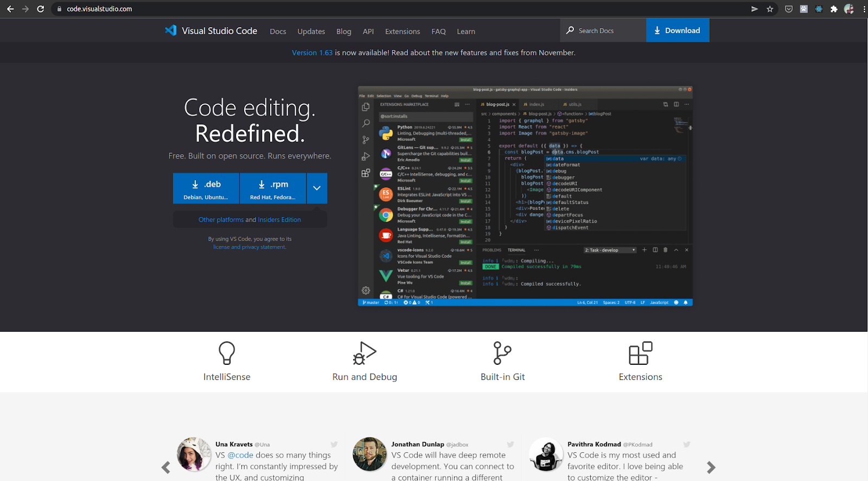
Task: Reload the page with the refresh icon
Action: 41,9
